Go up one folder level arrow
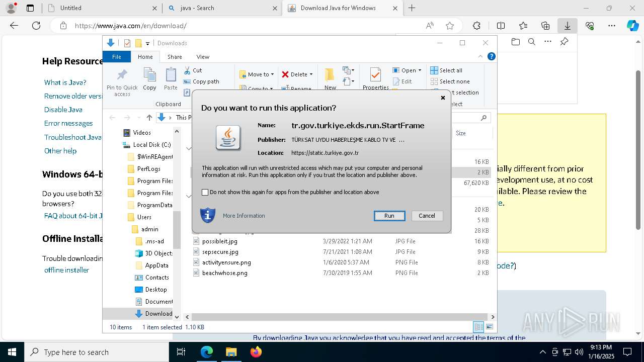The image size is (644, 362). pos(149,117)
